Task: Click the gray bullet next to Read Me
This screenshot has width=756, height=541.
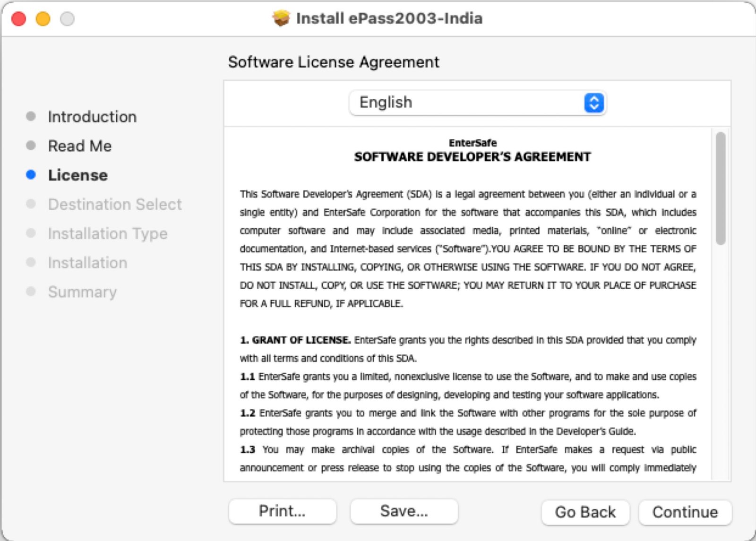Action: tap(31, 146)
